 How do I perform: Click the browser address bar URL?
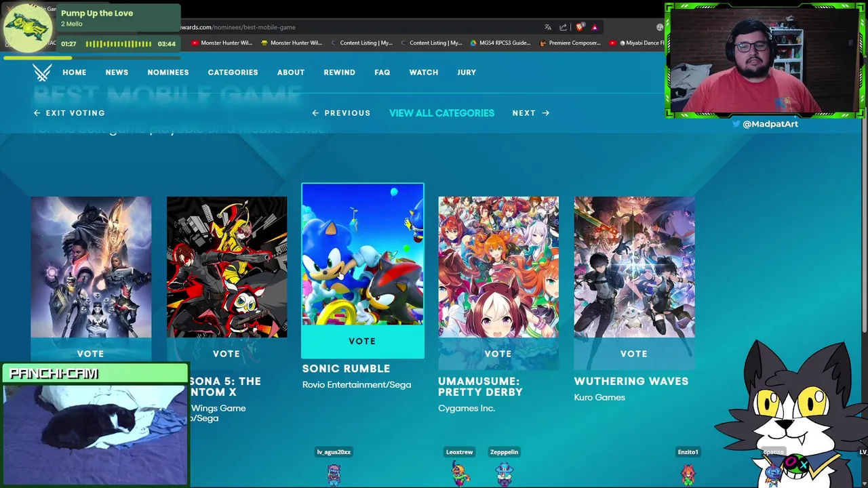click(238, 27)
